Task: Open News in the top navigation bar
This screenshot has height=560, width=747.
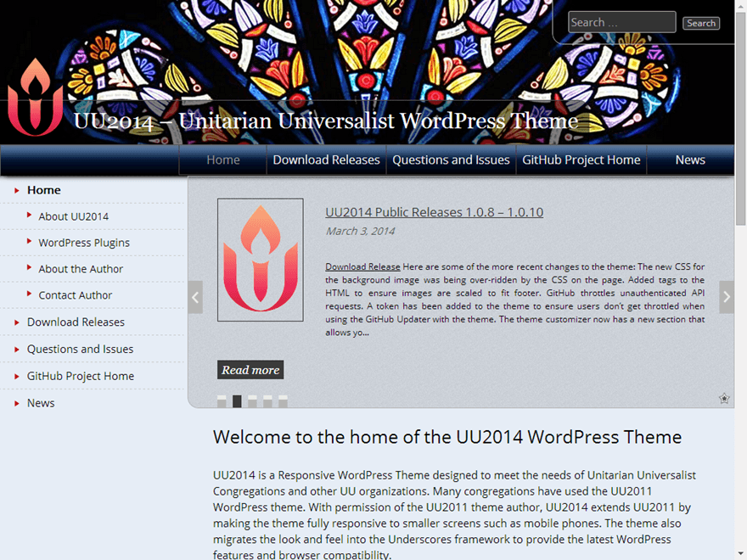Action: (x=690, y=160)
